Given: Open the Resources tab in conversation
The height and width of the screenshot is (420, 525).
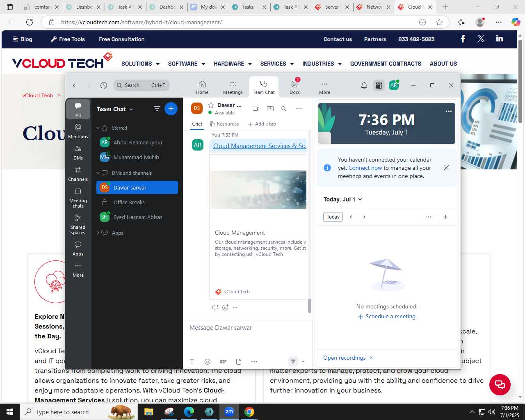Looking at the screenshot, I should 224,124.
